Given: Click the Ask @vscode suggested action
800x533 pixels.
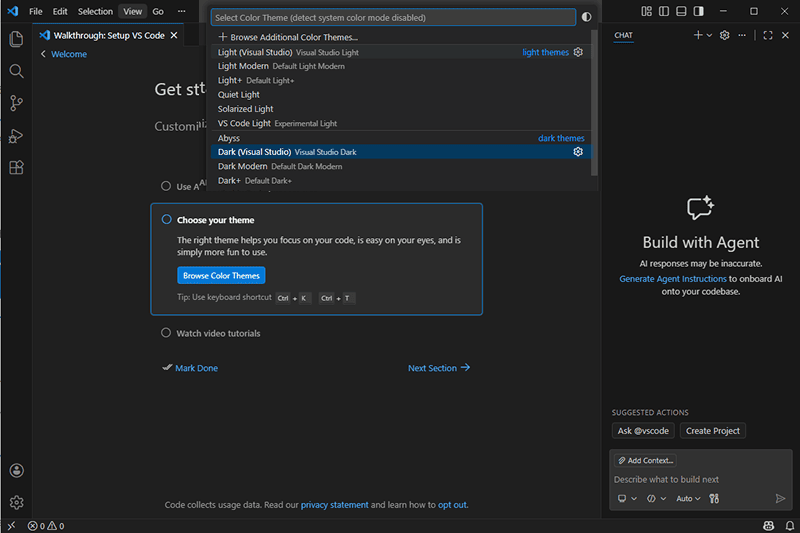Looking at the screenshot, I should pyautogui.click(x=643, y=431).
